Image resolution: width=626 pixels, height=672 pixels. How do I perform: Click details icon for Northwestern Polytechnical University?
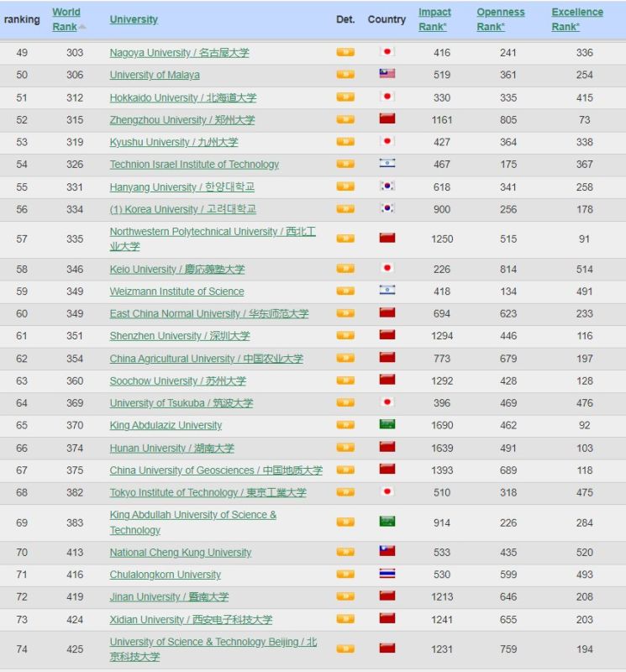[x=345, y=239]
